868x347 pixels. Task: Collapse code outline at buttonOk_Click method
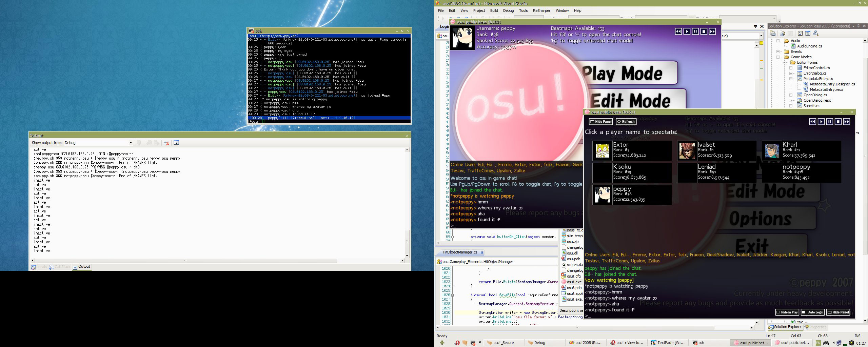click(453, 237)
